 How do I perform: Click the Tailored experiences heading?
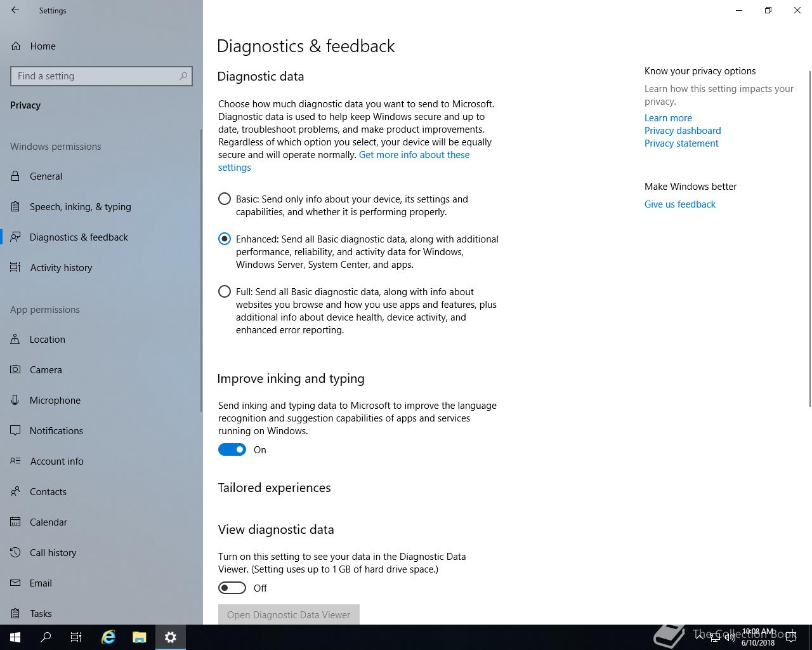coord(274,487)
